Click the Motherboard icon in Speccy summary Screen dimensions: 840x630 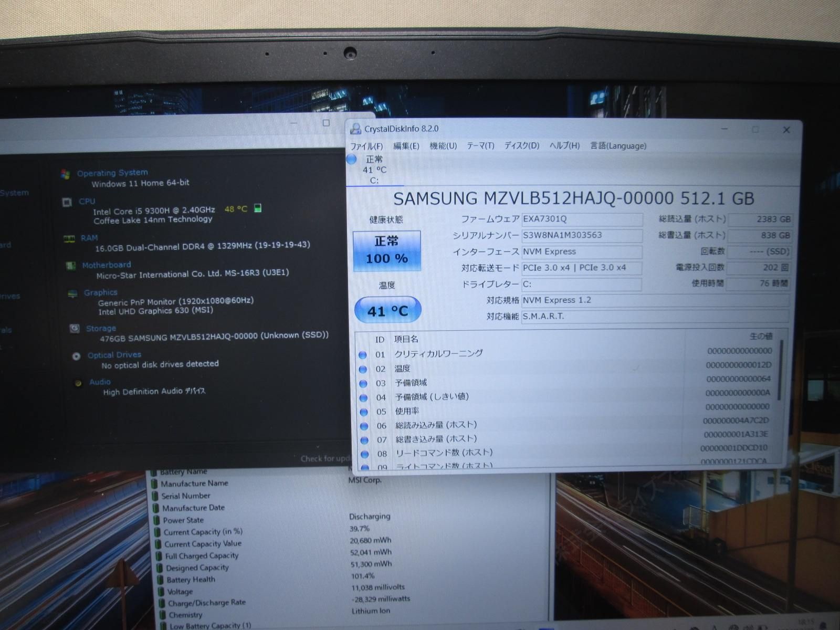[71, 266]
